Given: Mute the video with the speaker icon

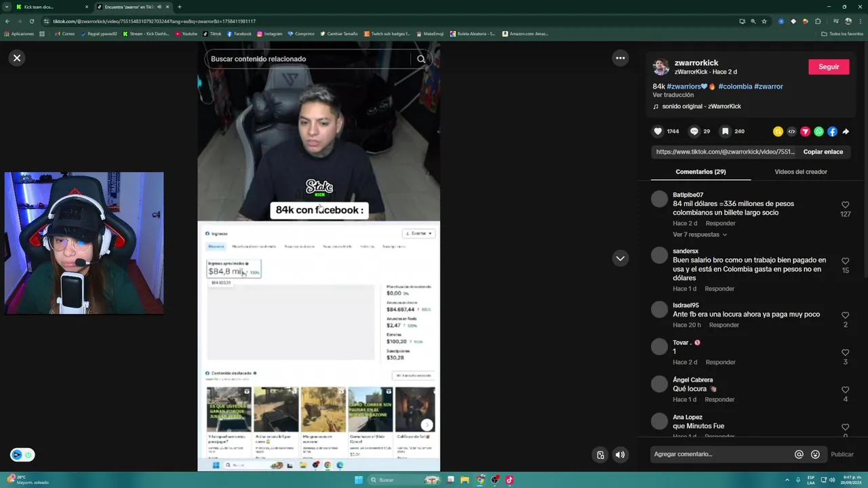Looking at the screenshot, I should point(620,455).
